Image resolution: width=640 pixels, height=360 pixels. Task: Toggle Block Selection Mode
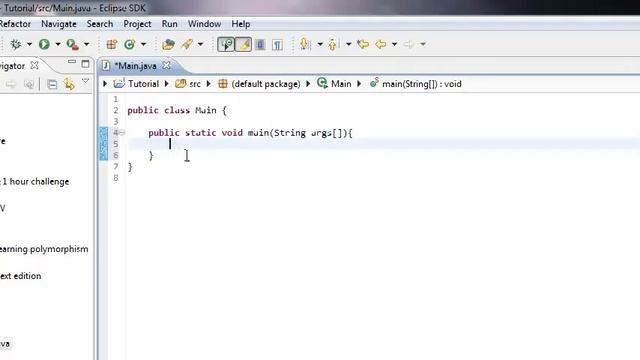point(260,44)
